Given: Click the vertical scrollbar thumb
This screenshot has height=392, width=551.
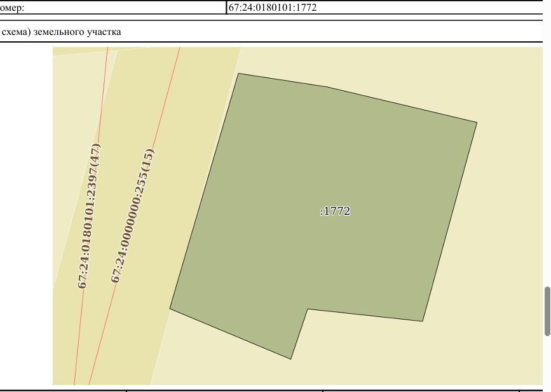Looking at the screenshot, I should [x=547, y=311].
